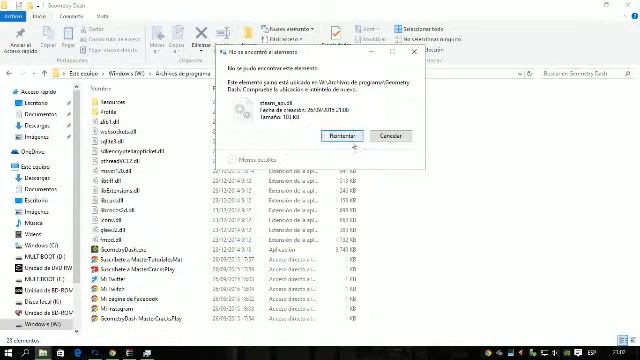The image size is (640, 360).
Task: Select Mi página de Facebook shortcut
Action: [x=125, y=299]
